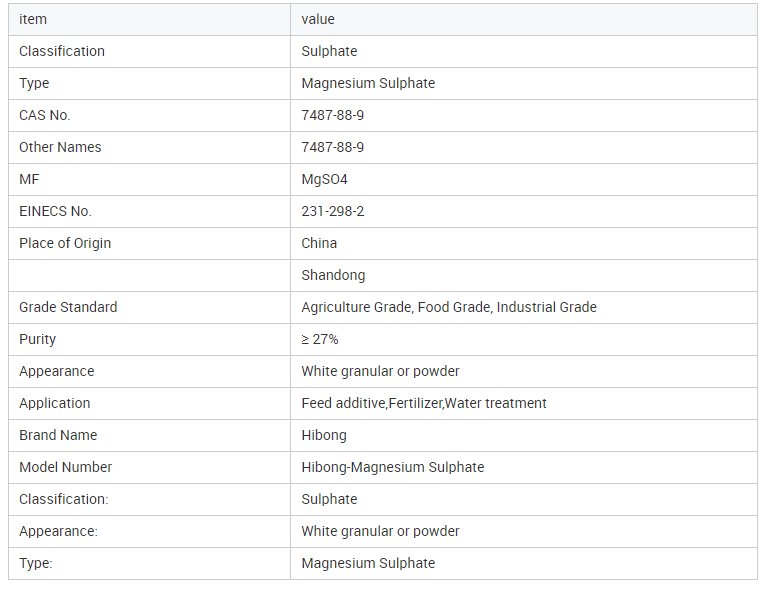This screenshot has height=590, width=765.
Task: Select the 231-298-2 value cell
Action: point(332,211)
